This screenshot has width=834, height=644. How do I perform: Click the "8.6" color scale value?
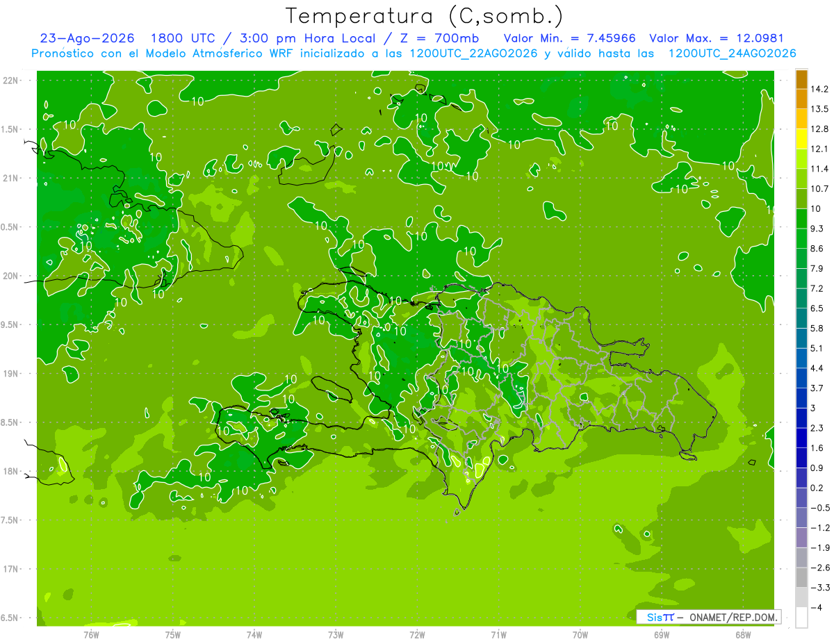click(817, 249)
